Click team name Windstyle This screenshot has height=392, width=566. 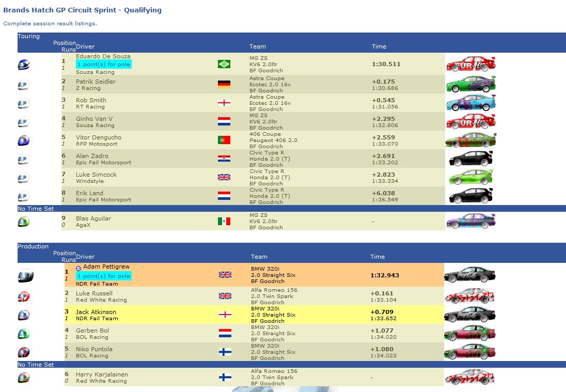(x=90, y=181)
